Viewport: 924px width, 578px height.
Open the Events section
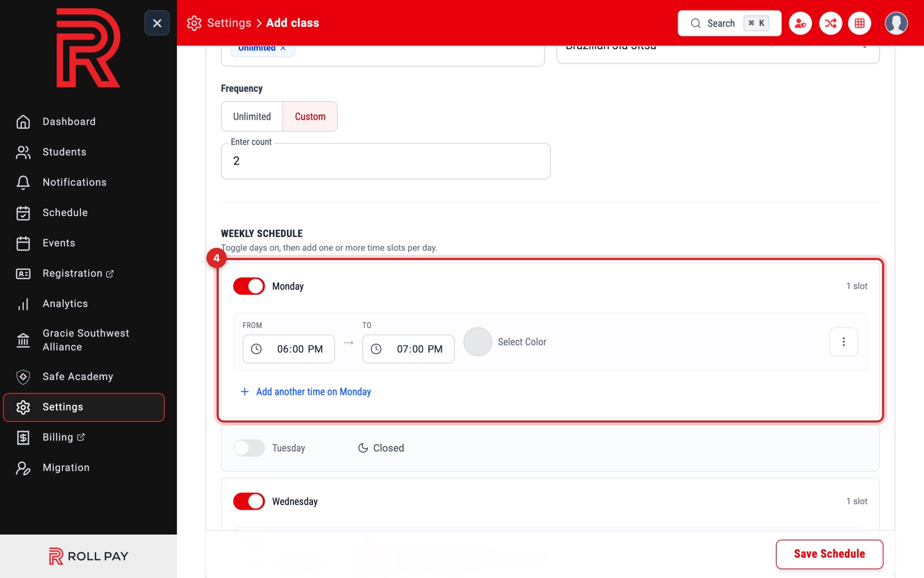coord(59,243)
